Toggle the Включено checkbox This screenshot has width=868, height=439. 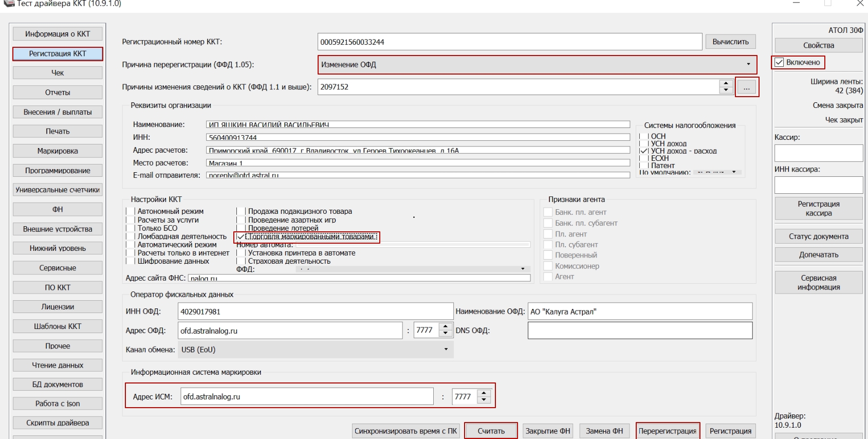click(x=779, y=62)
